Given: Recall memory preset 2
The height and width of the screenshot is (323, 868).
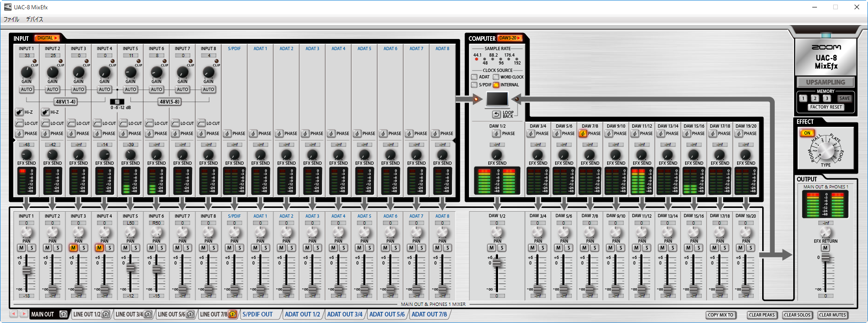Looking at the screenshot, I should [x=815, y=98].
